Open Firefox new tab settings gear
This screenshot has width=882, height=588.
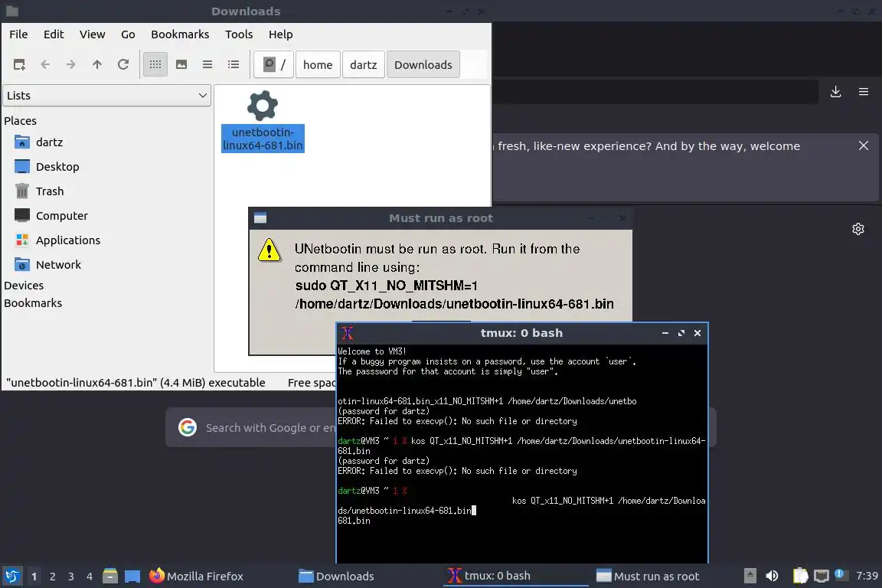coord(857,229)
